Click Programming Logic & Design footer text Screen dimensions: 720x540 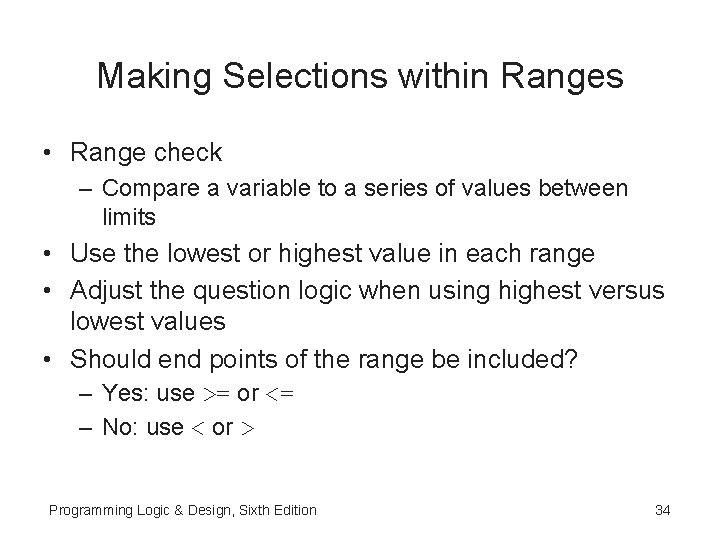tap(183, 511)
